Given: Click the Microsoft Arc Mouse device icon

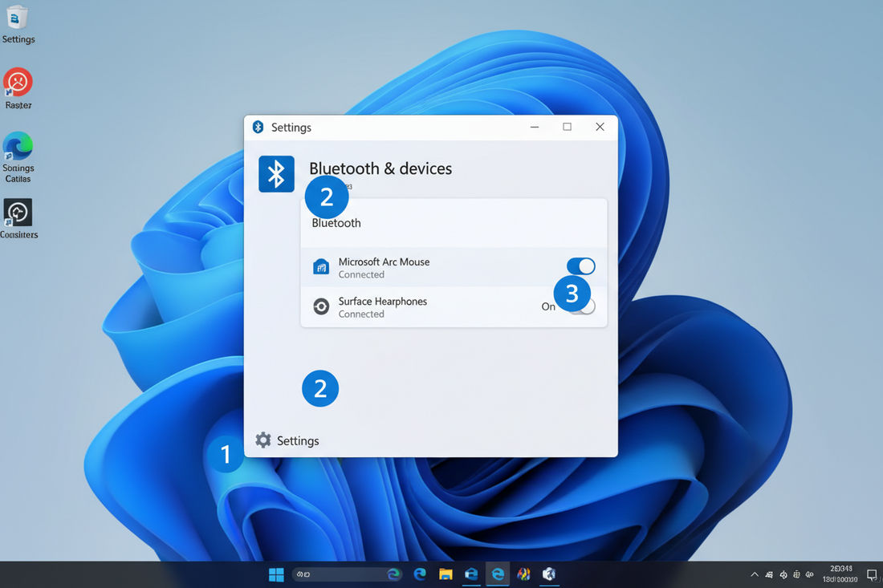Looking at the screenshot, I should tap(320, 266).
